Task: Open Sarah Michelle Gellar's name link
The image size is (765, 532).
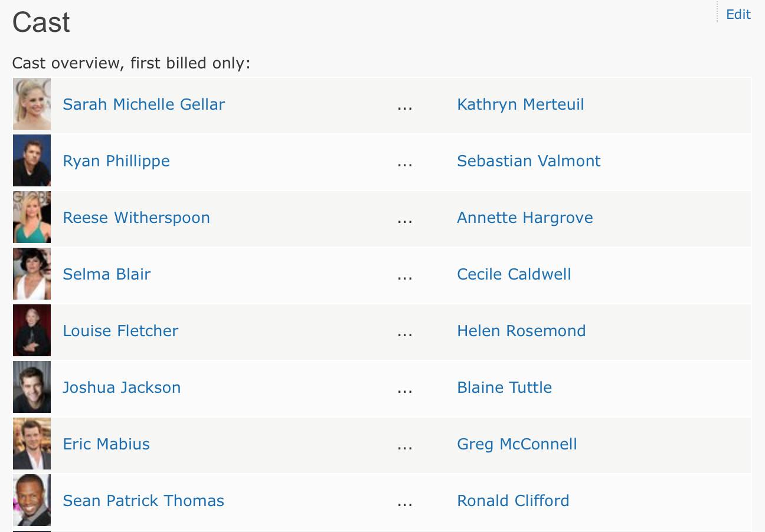Action: tap(143, 104)
